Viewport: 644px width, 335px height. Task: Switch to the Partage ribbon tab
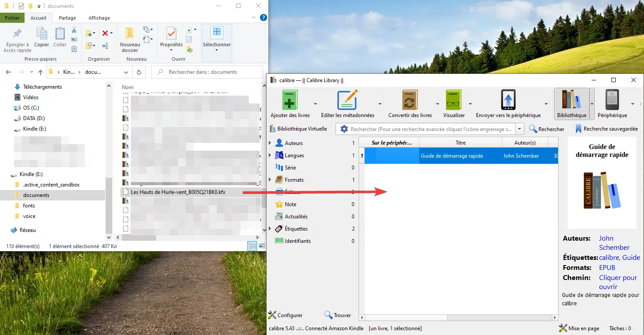pos(67,18)
